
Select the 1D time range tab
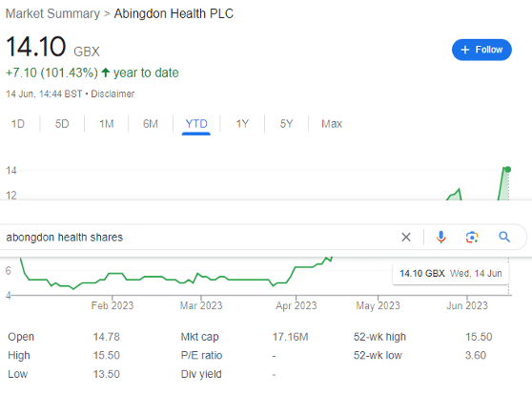click(18, 124)
